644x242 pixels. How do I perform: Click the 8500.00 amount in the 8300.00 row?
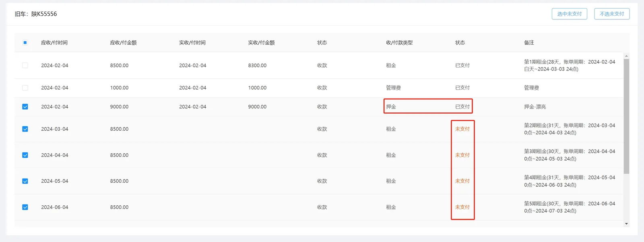click(119, 65)
